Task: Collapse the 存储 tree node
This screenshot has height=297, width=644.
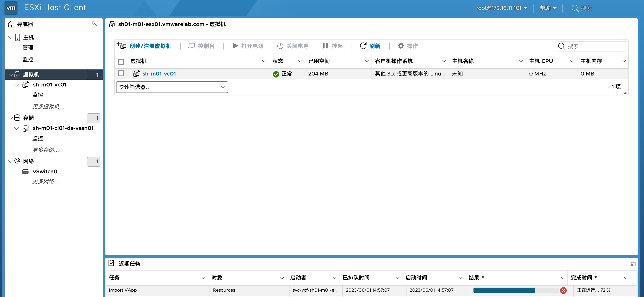Action: point(11,118)
